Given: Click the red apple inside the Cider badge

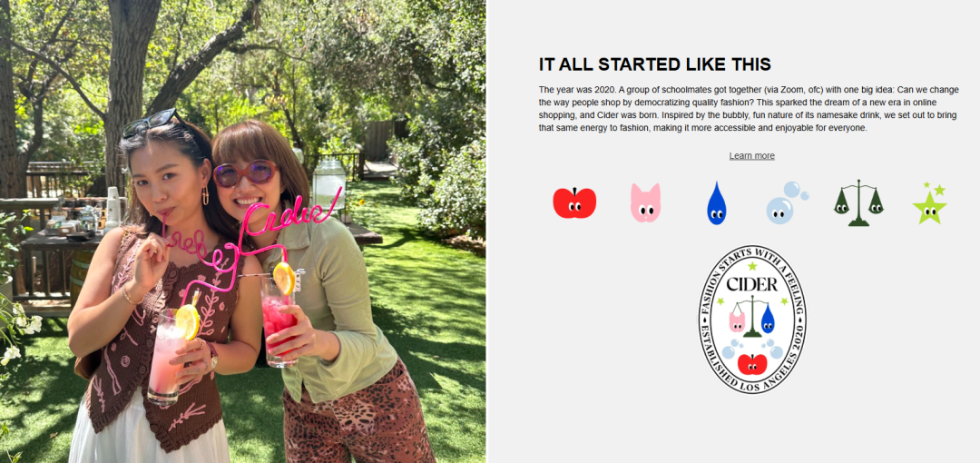Looking at the screenshot, I should point(752,363).
